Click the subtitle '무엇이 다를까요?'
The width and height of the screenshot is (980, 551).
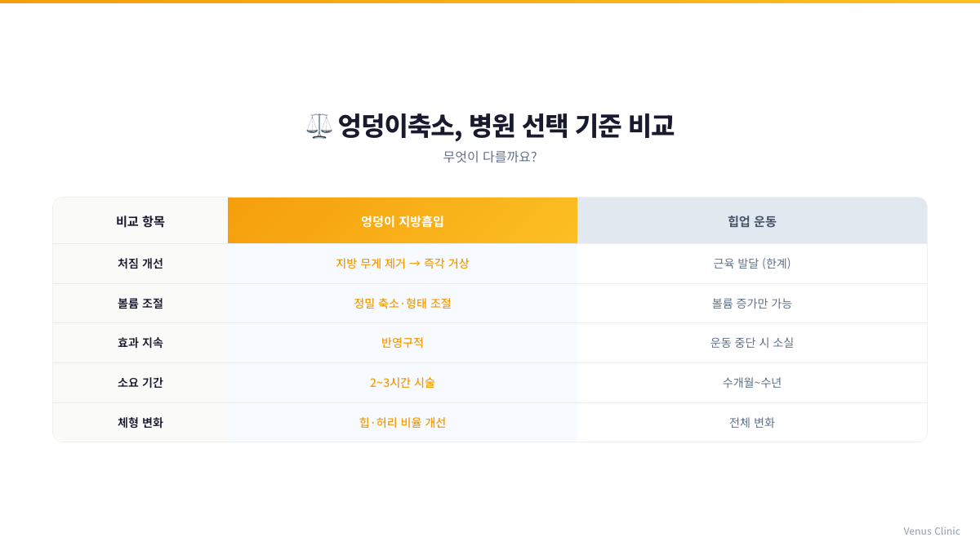point(490,157)
